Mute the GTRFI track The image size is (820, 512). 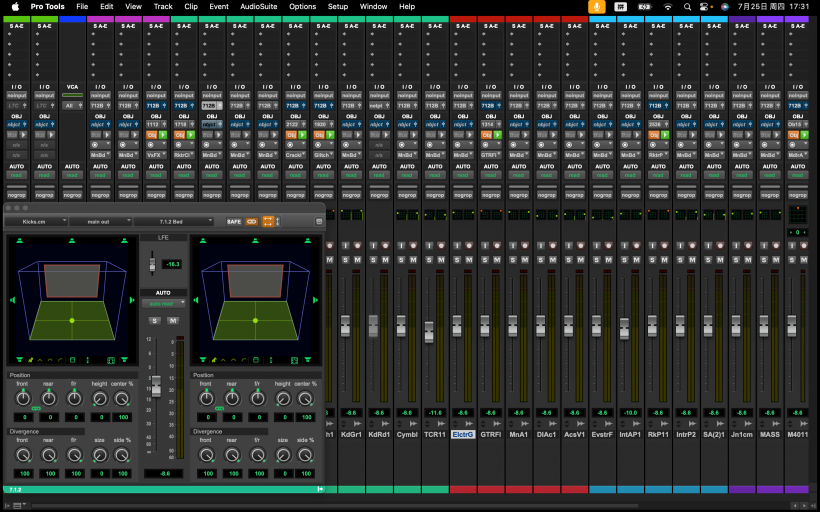point(497,260)
